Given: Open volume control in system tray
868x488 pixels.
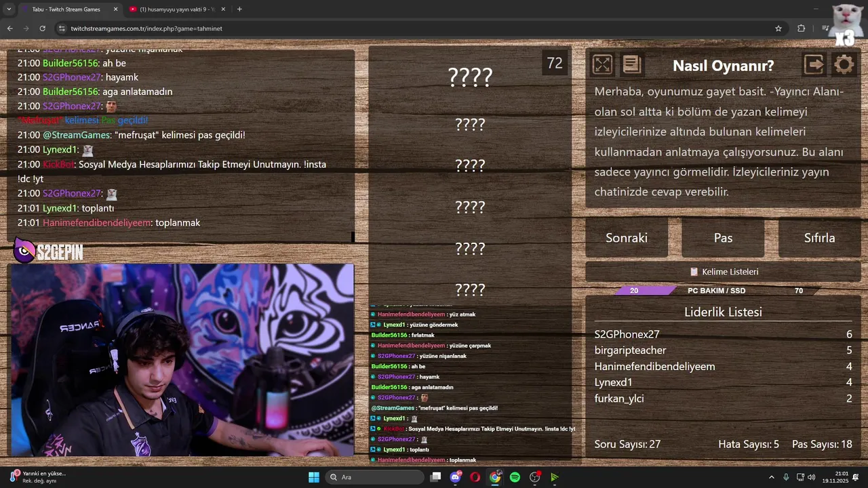Looking at the screenshot, I should coord(812,477).
